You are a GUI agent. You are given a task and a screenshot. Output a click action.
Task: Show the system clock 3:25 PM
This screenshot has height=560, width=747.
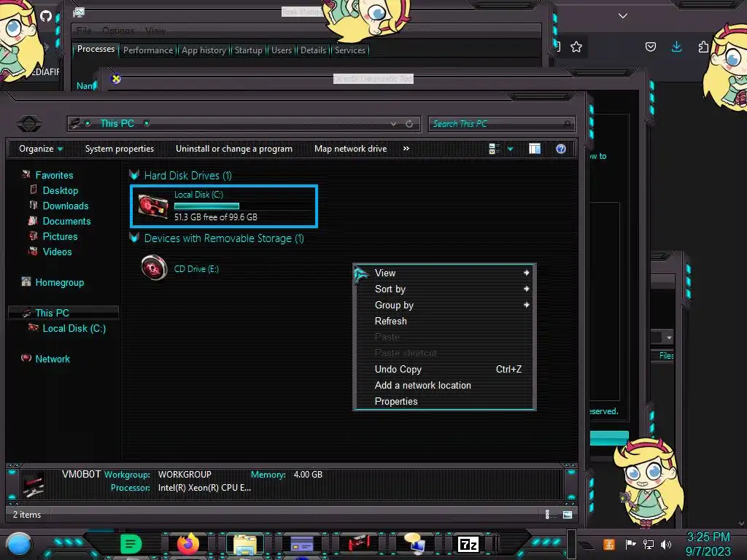coord(708,537)
